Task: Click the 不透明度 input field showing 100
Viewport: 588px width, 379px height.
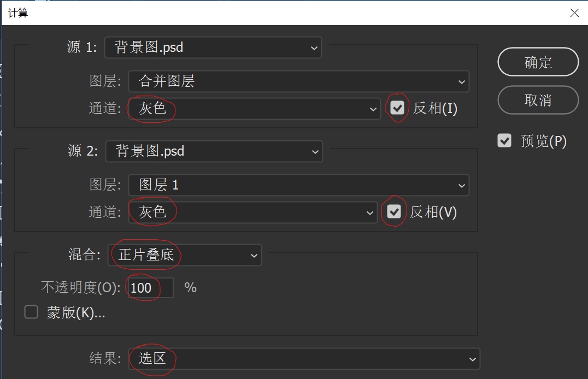Action: click(151, 288)
